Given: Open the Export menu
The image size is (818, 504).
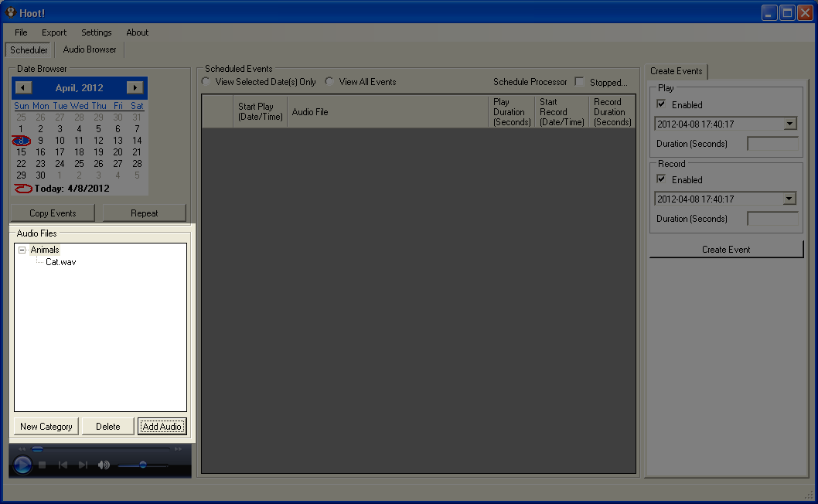Looking at the screenshot, I should pos(54,32).
